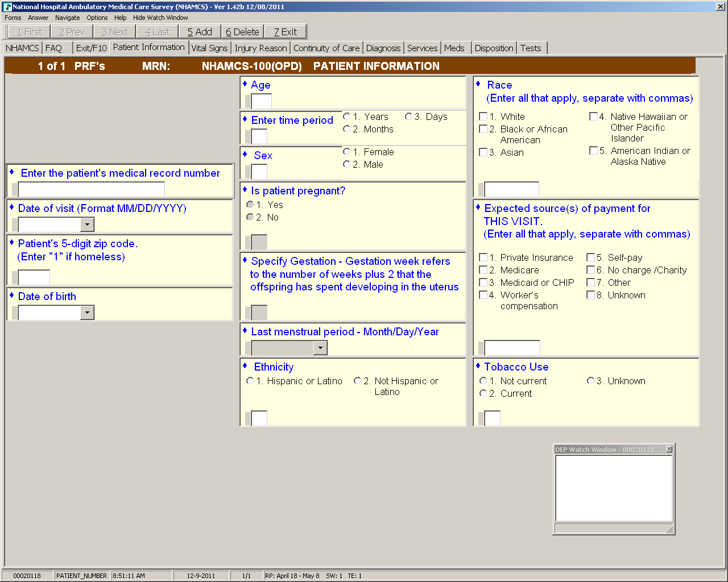Check the Worker's compensation checkbox
The height and width of the screenshot is (582, 728).
coord(483,295)
